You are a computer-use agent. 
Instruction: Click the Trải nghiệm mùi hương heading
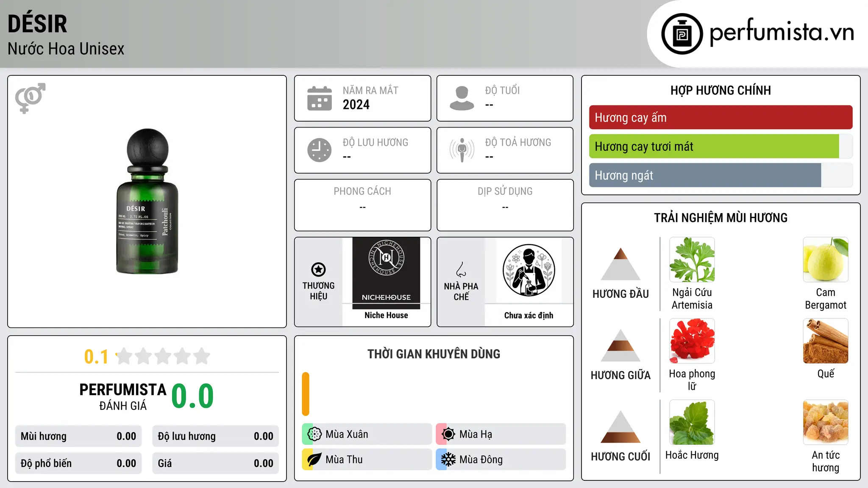721,218
